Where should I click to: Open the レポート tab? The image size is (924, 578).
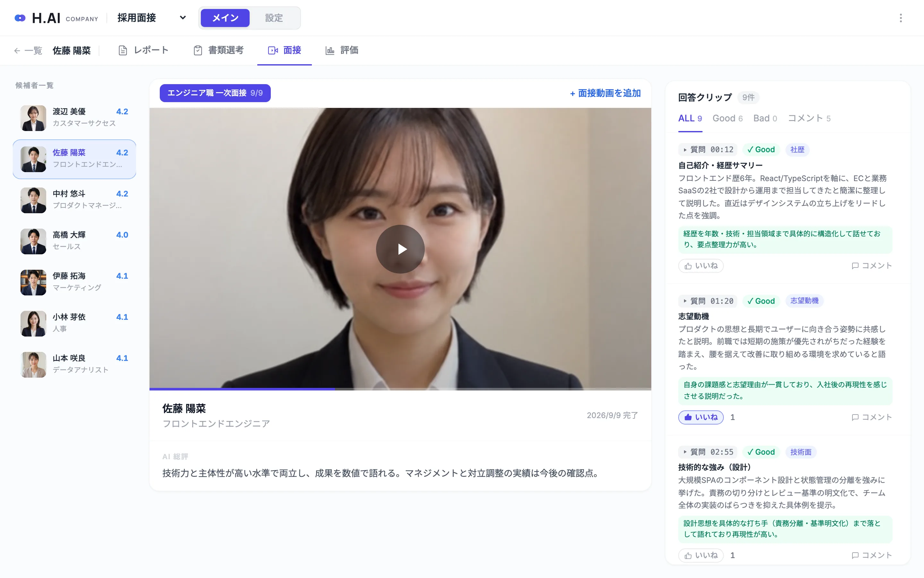click(143, 50)
